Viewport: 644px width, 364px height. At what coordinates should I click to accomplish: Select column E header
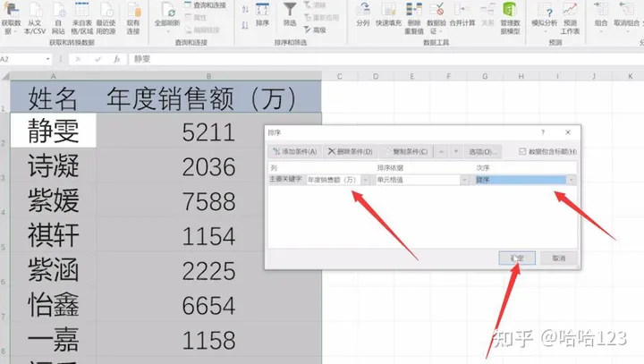coord(412,76)
